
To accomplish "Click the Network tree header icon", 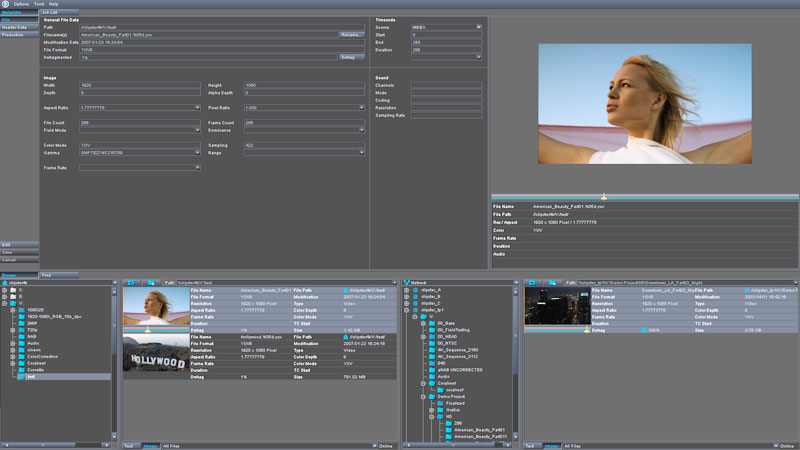I will [x=407, y=282].
